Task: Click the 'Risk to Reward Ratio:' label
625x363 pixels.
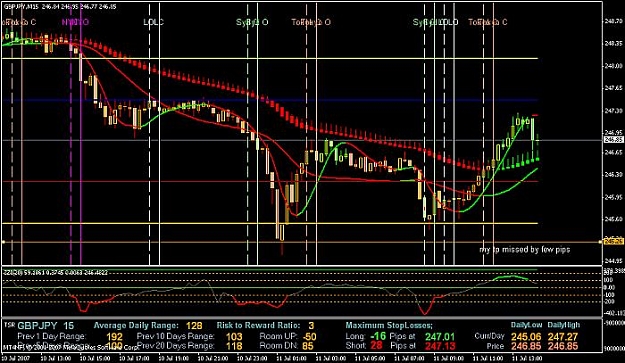Action: tap(259, 326)
